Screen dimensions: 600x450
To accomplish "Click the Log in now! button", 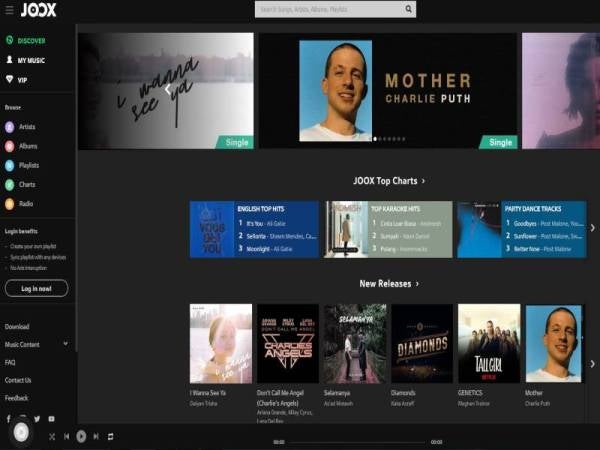I will (36, 288).
